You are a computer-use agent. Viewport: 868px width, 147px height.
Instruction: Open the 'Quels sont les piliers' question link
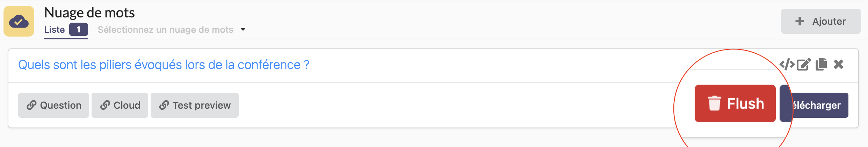coord(164,65)
